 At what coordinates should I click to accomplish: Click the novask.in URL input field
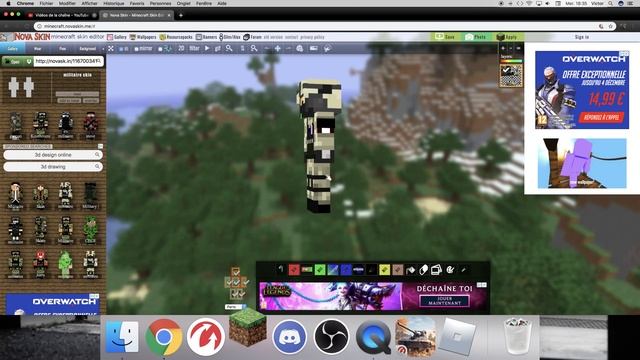(68, 61)
